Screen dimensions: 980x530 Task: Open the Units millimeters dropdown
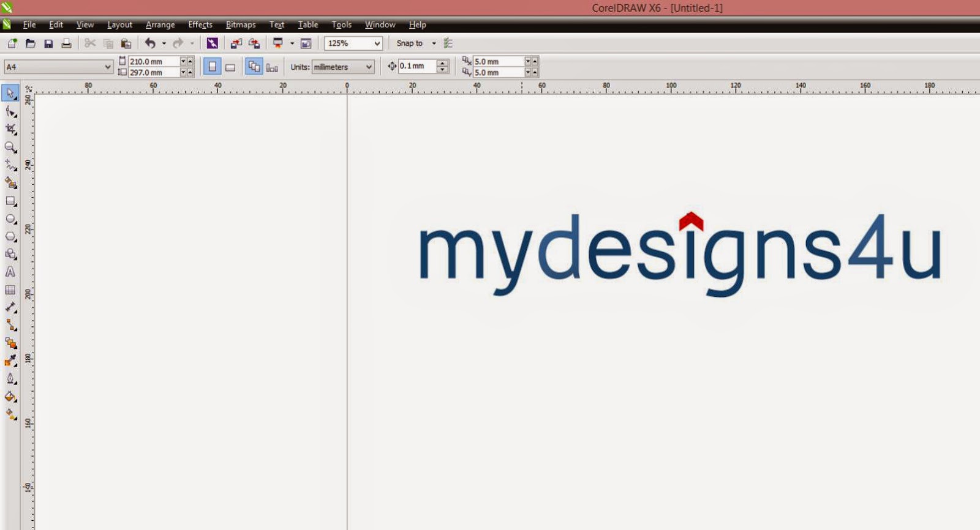click(369, 67)
